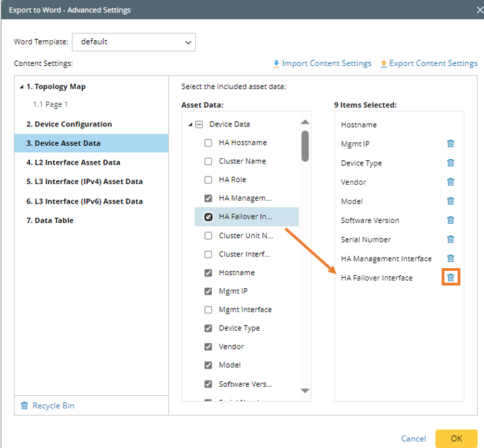
Task: Delete Model from selected items list
Action: click(450, 201)
